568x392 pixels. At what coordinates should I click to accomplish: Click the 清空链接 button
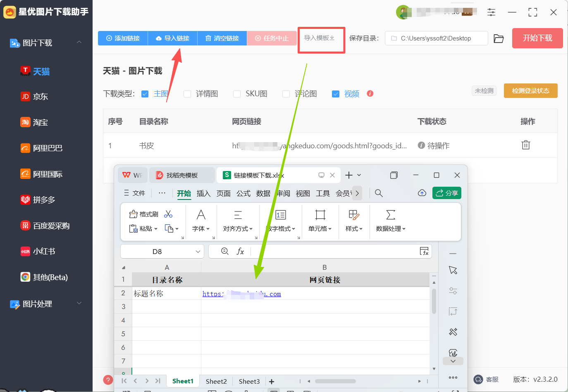tap(222, 38)
